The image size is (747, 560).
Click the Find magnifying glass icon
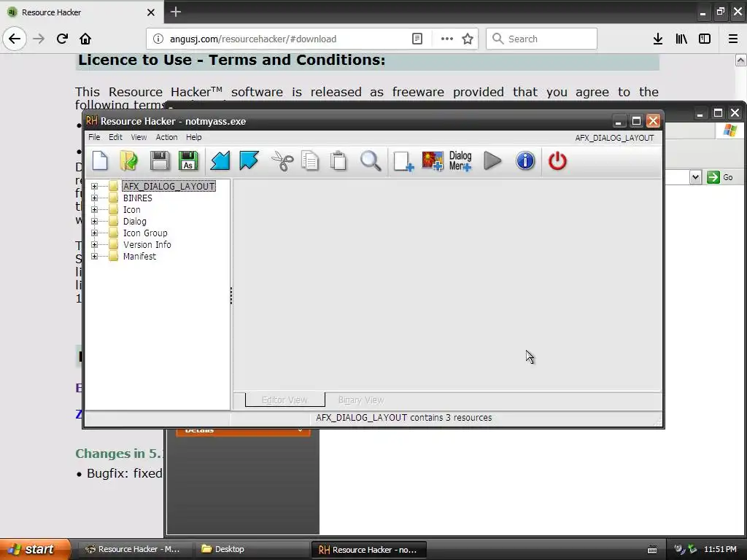[370, 160]
